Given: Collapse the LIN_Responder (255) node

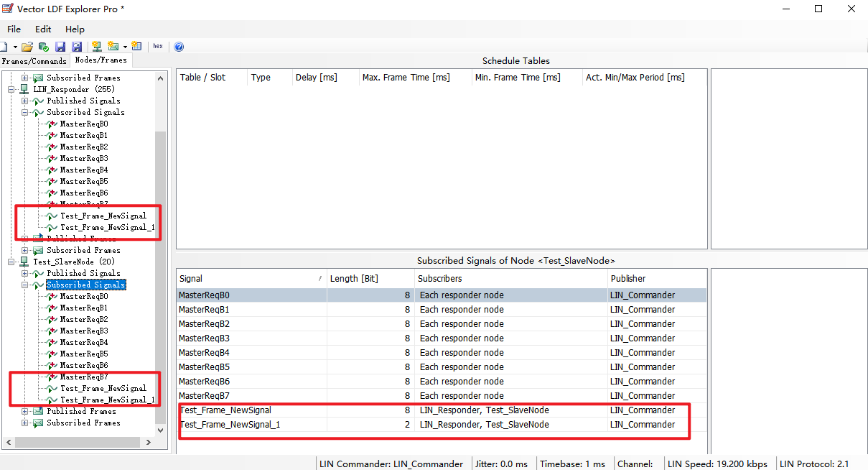Looking at the screenshot, I should [11, 89].
